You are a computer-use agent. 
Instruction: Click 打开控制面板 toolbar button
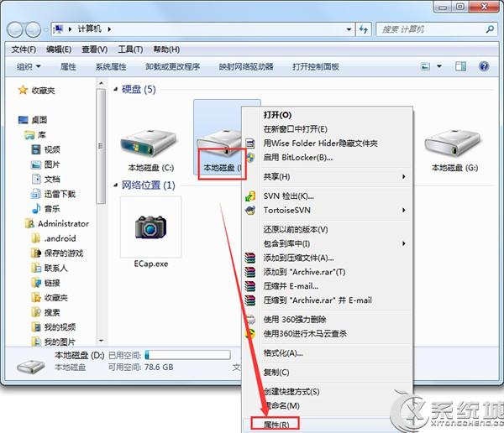click(316, 66)
